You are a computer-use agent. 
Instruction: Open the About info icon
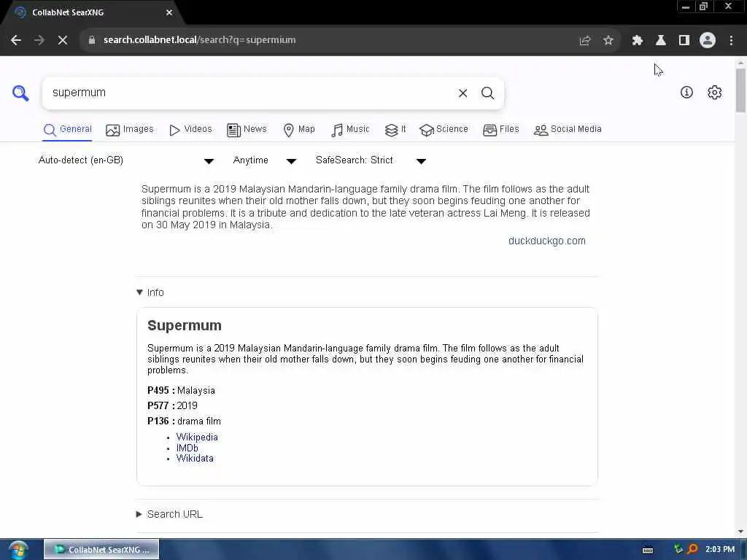tap(686, 93)
